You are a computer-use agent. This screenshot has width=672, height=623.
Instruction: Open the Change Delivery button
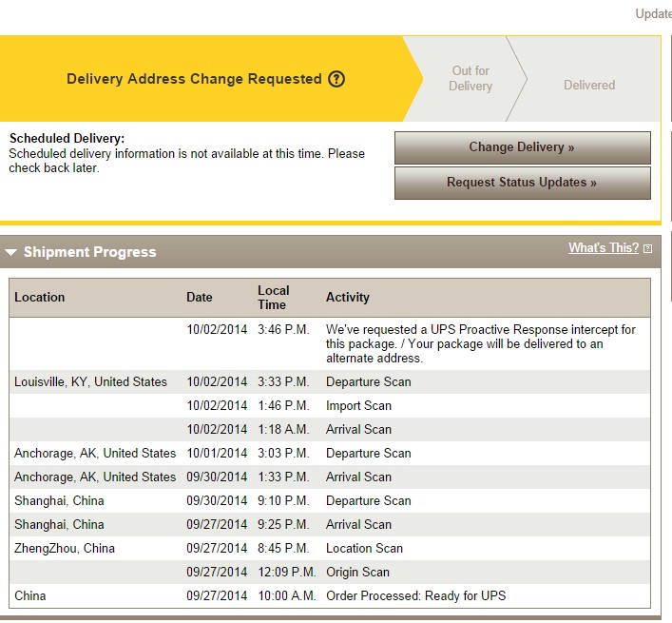coord(523,147)
